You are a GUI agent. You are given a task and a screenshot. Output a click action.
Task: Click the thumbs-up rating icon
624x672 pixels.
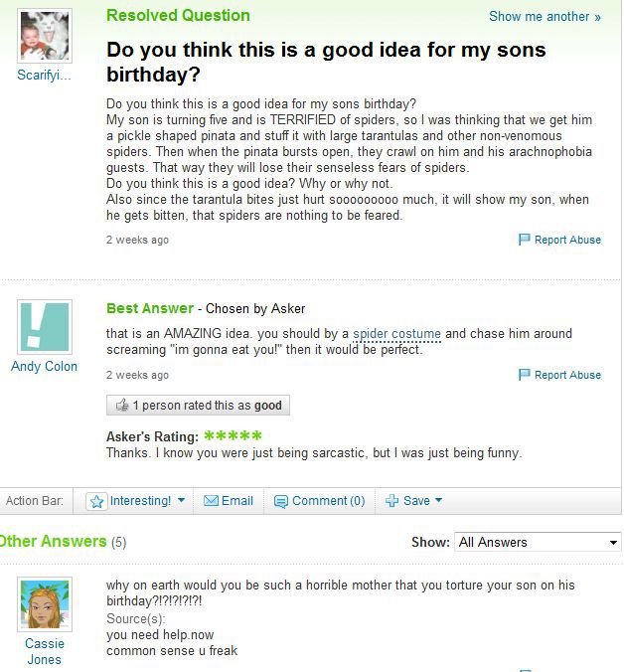click(x=122, y=406)
